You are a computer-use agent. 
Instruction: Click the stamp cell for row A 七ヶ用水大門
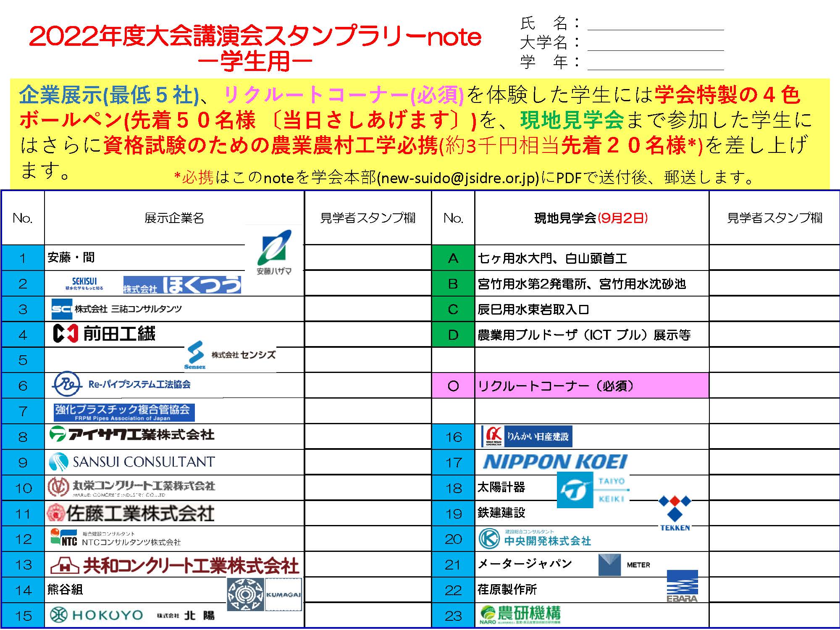[774, 257]
